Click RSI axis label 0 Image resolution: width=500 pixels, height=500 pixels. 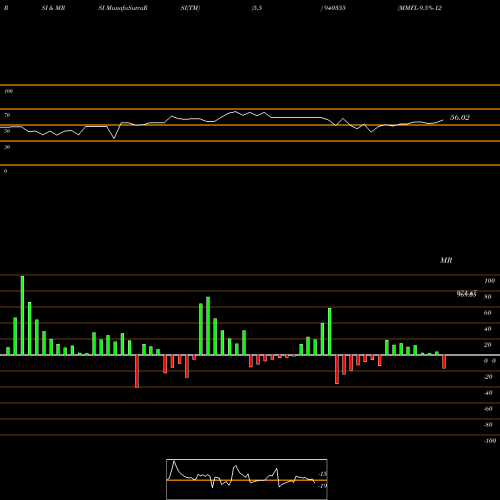(5, 171)
